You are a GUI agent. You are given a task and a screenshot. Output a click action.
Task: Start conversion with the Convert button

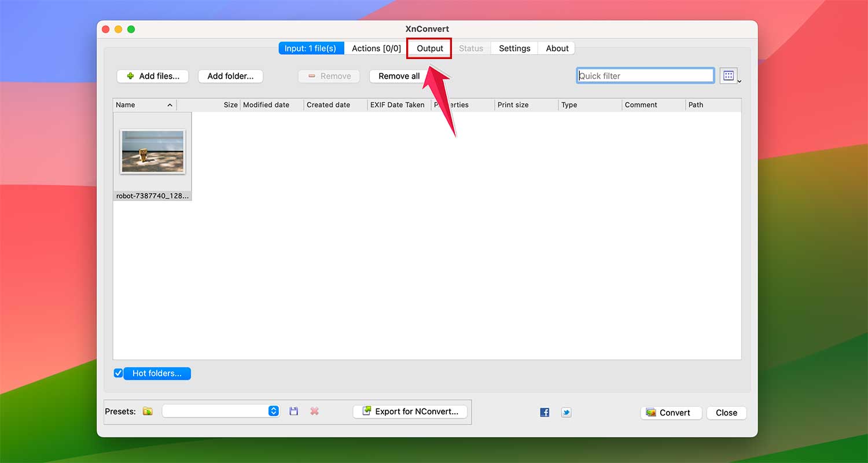671,413
